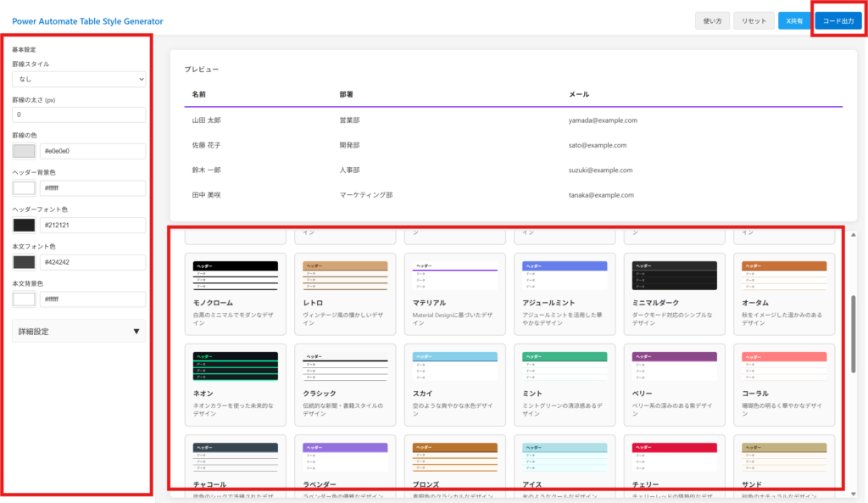Image resolution: width=868 pixels, height=503 pixels.
Task: Click the 本文フォント色 color swatch
Action: 25,262
